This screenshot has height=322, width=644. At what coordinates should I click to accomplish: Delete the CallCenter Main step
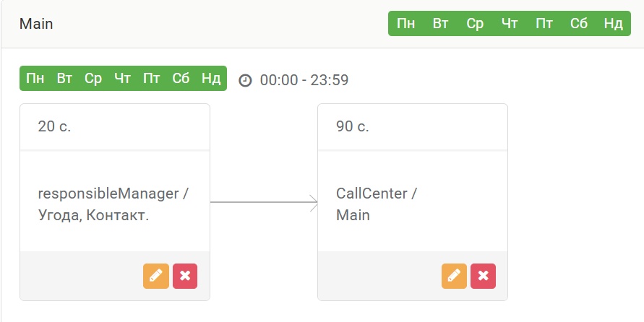click(x=484, y=276)
